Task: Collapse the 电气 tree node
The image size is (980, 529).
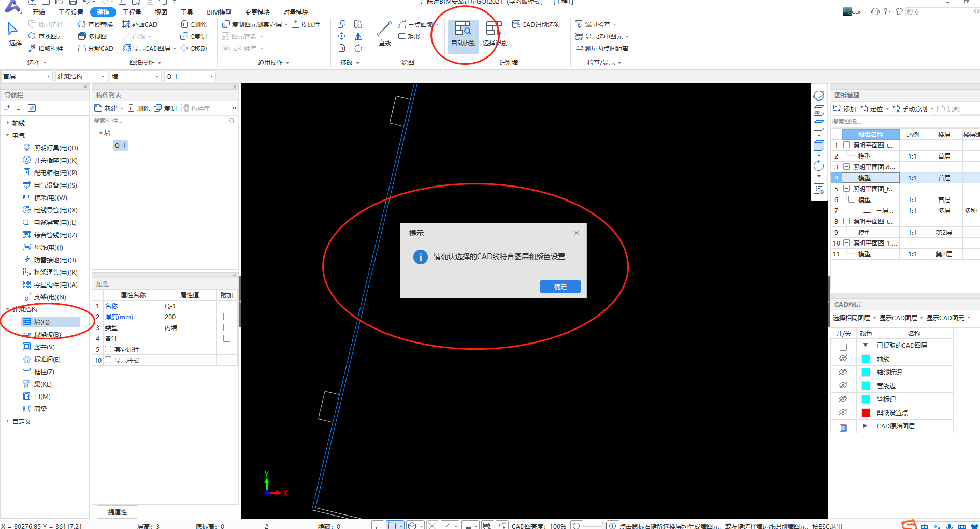Action: (x=7, y=135)
